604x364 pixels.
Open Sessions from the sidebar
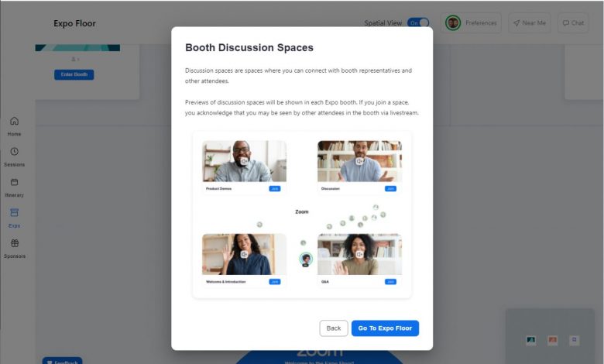(14, 156)
